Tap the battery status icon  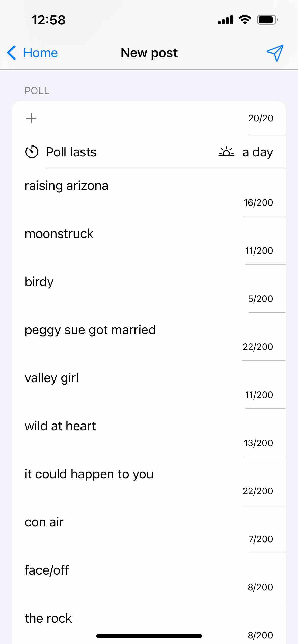267,20
